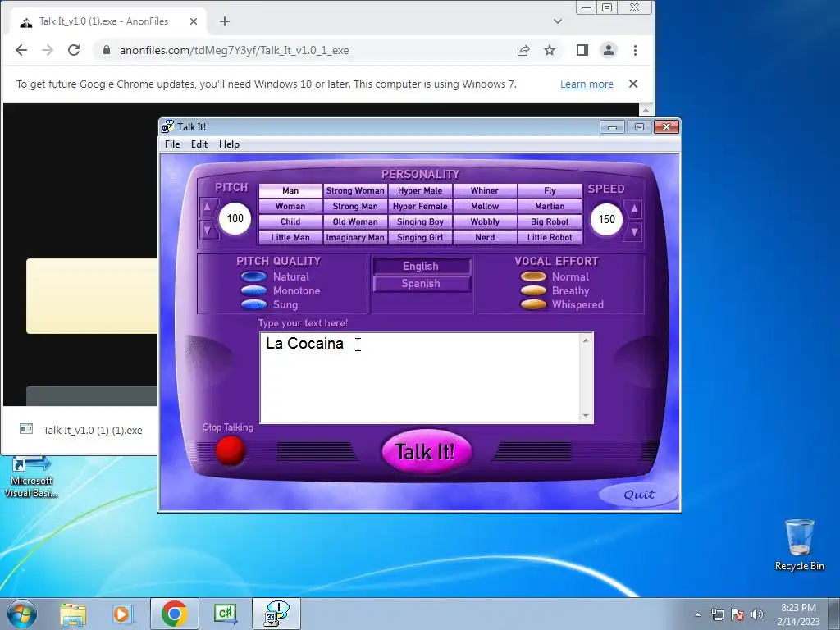840x630 pixels.
Task: Click the Quit button
Action: 638,495
